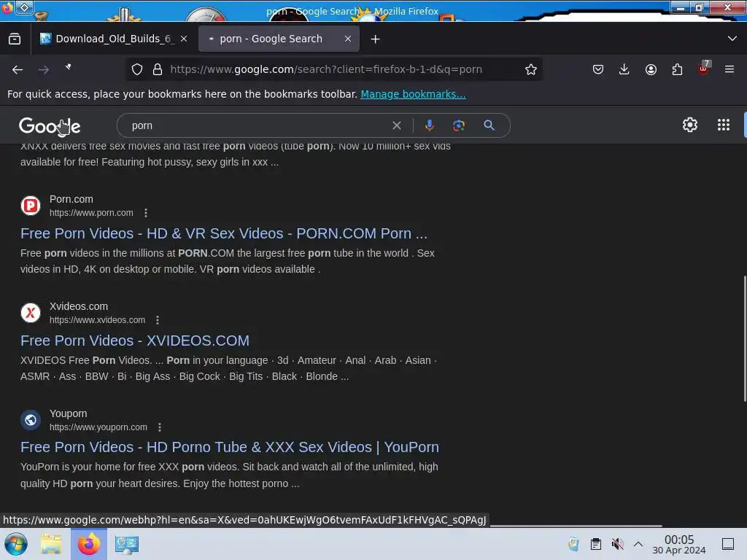Image resolution: width=747 pixels, height=560 pixels.
Task: Click the https://www.porn.com URL text
Action: [x=91, y=213]
